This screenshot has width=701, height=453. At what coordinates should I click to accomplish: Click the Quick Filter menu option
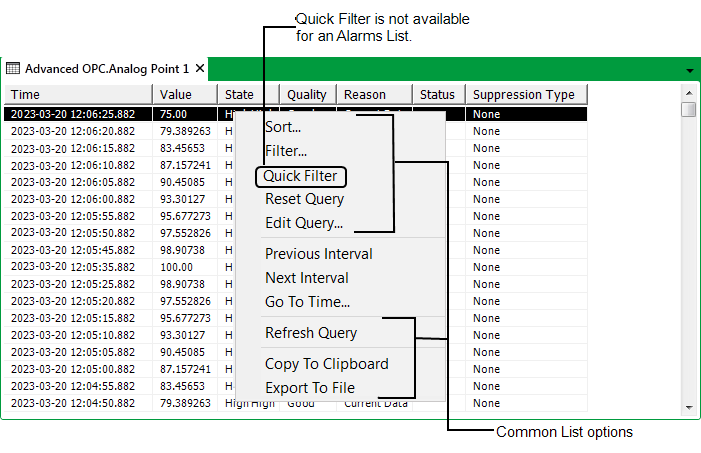click(x=301, y=177)
